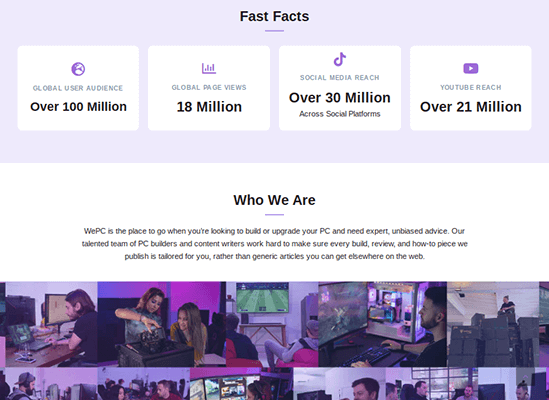This screenshot has height=400, width=549.
Task: Click the 'Over 30 Million' figure
Action: [340, 98]
